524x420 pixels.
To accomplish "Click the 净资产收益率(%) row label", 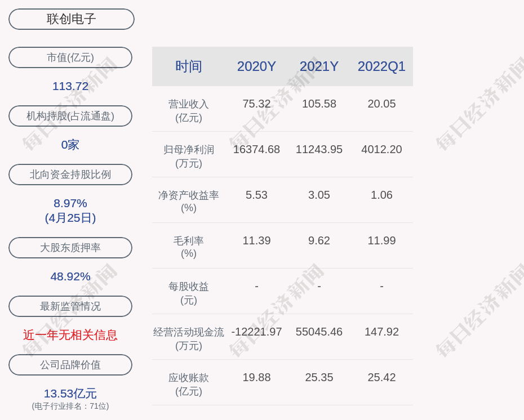I will 189,202.
